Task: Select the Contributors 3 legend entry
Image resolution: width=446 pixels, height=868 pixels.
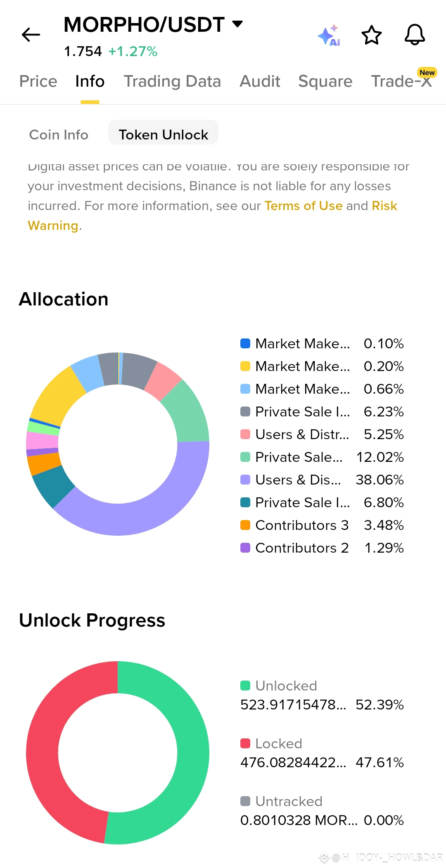Action: [302, 525]
